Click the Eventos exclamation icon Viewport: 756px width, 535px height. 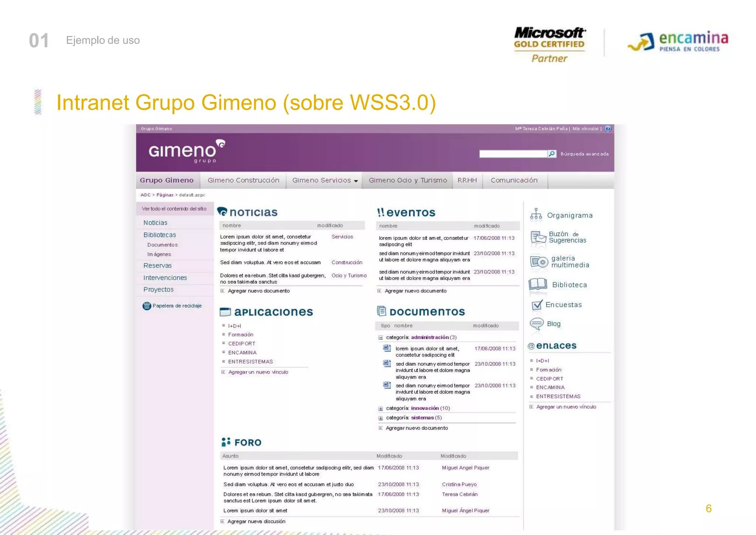coord(381,212)
